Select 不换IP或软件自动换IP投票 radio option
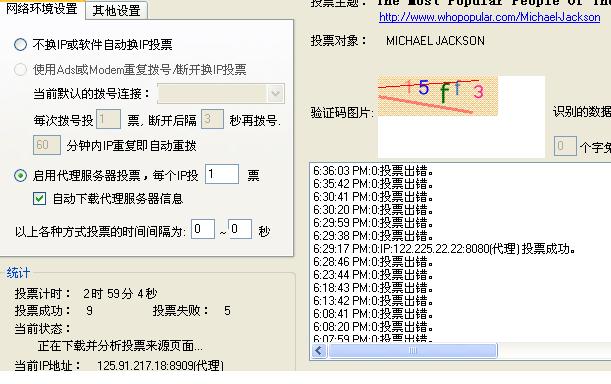This screenshot has width=611, height=384. (x=20, y=44)
